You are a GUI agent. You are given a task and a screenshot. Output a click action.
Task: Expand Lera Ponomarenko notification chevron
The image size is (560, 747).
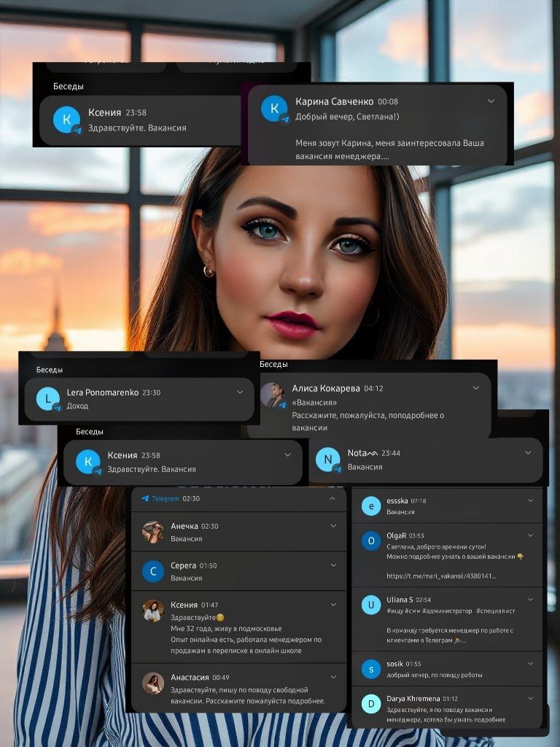(240, 392)
